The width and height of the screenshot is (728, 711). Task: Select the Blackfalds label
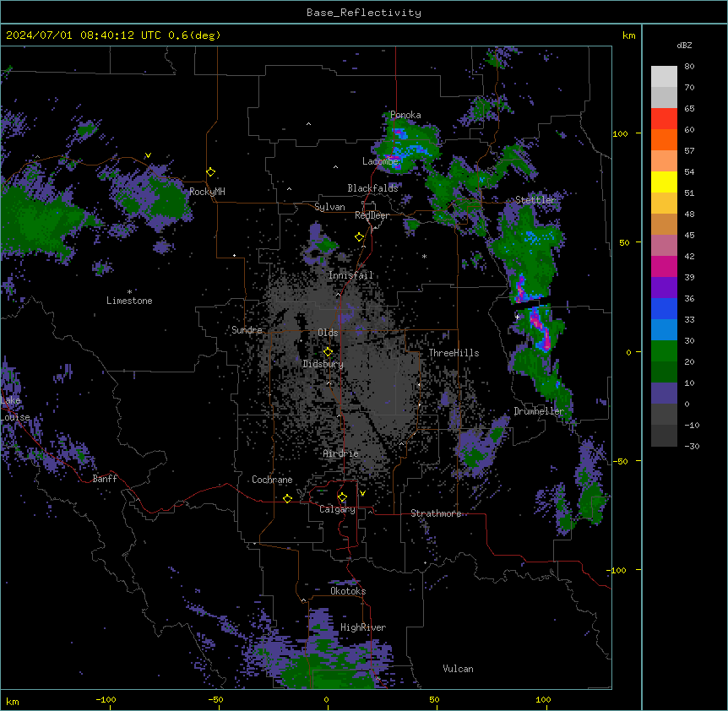(372, 188)
